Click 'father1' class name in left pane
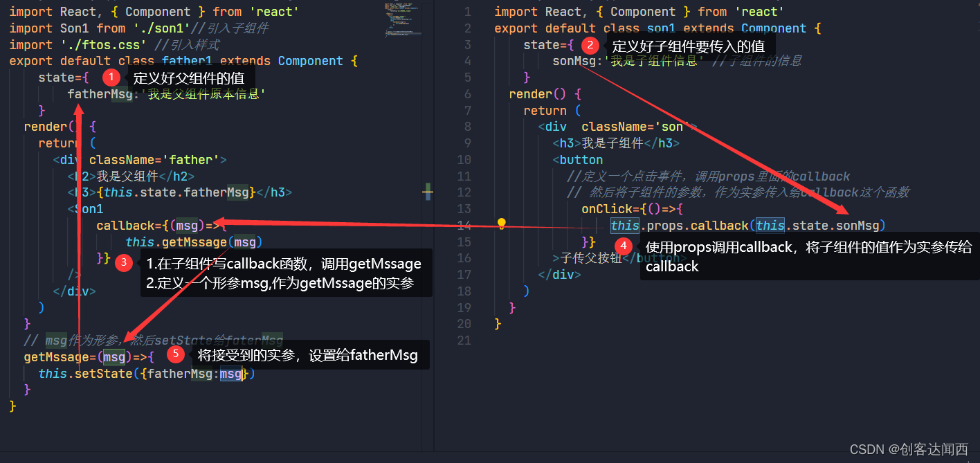The image size is (980, 463). coord(187,61)
